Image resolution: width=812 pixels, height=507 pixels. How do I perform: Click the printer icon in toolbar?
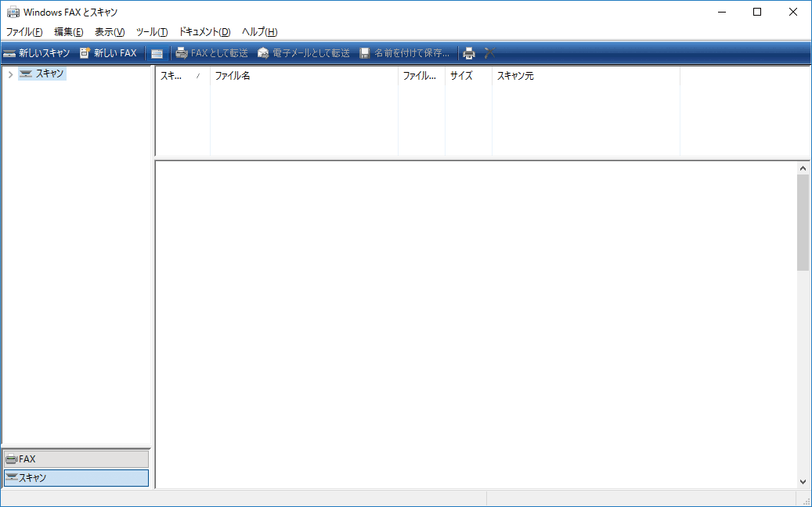coord(469,53)
